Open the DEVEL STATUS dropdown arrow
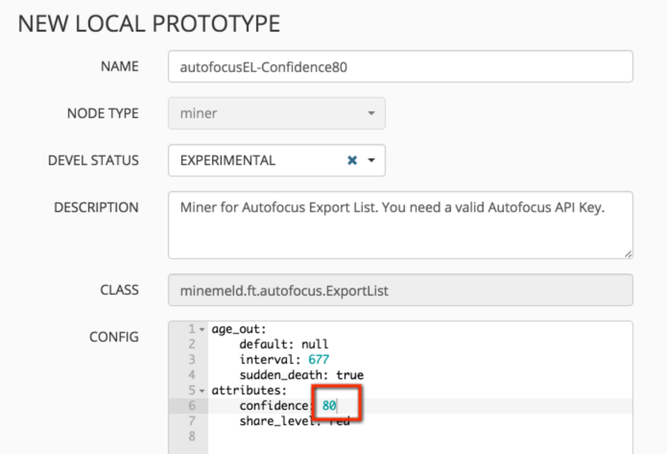 [371, 160]
